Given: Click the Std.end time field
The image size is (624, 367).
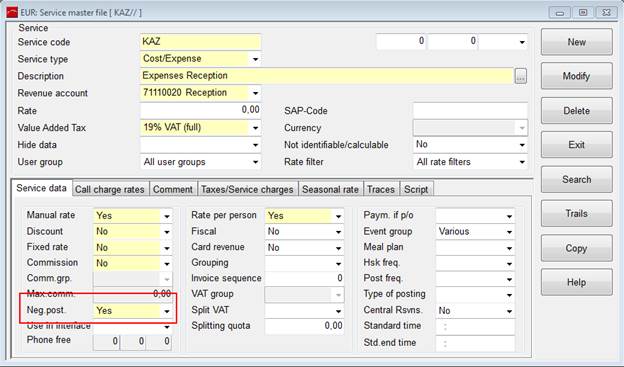Looking at the screenshot, I should pyautogui.click(x=475, y=343).
